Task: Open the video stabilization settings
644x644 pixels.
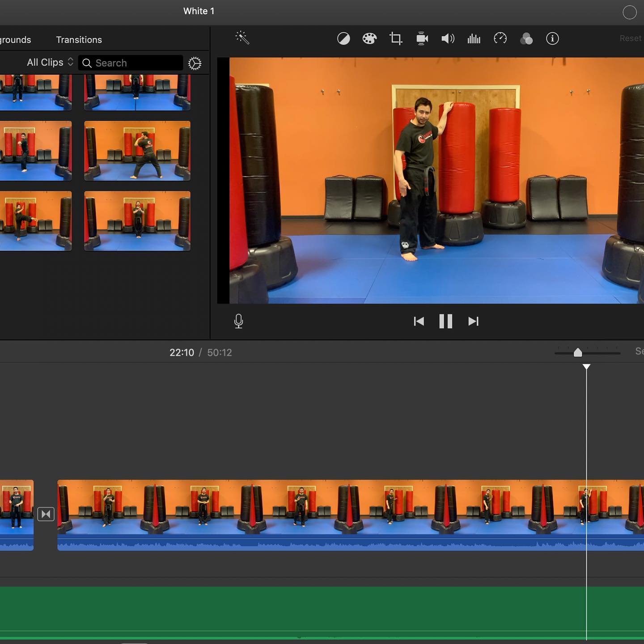Action: [422, 39]
